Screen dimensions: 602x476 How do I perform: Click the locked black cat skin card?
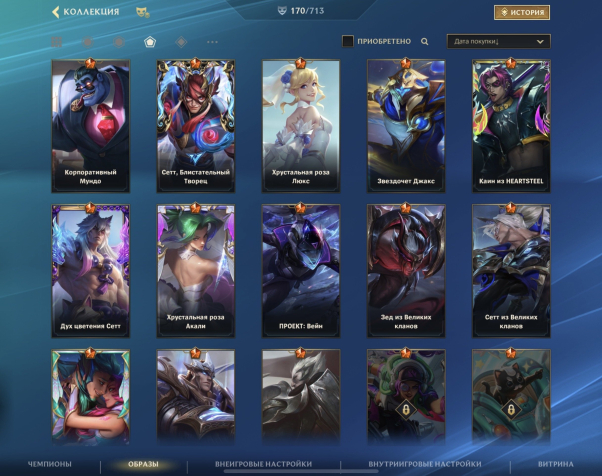point(511,397)
